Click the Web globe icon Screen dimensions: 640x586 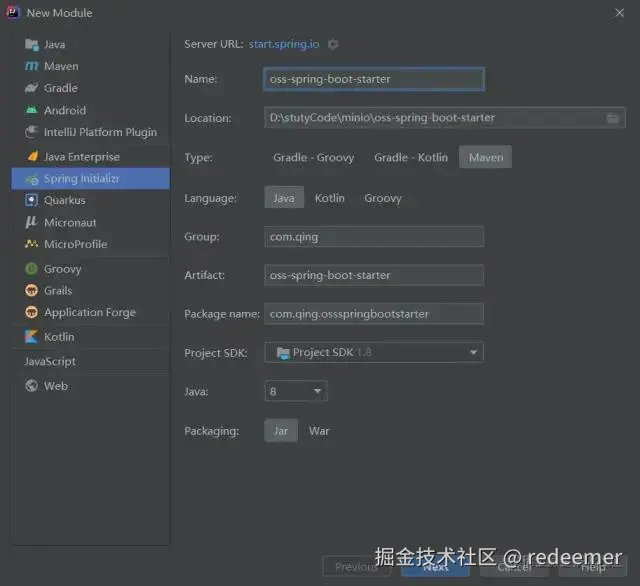(x=32, y=386)
